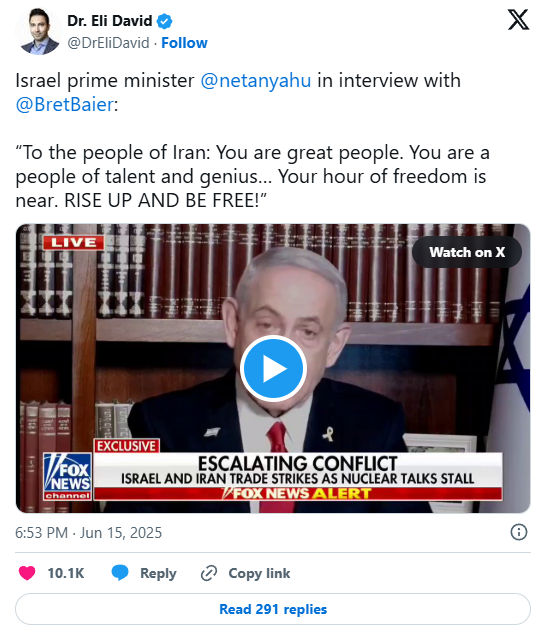Click the blue reply bubble icon
This screenshot has height=632, width=546.
pos(120,573)
